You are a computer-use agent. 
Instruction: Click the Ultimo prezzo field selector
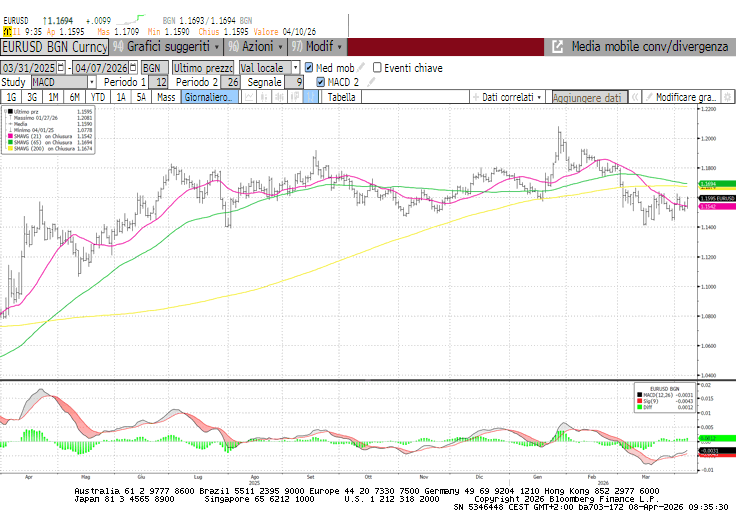[203, 68]
